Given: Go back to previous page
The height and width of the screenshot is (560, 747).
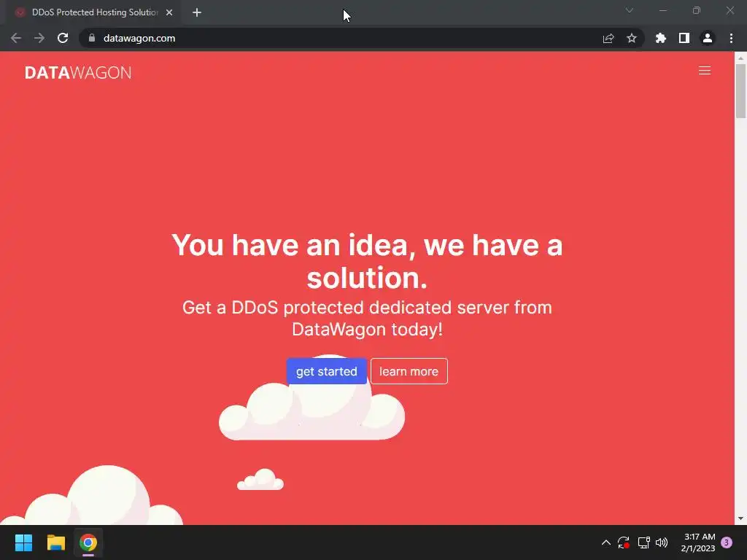Looking at the screenshot, I should point(16,38).
